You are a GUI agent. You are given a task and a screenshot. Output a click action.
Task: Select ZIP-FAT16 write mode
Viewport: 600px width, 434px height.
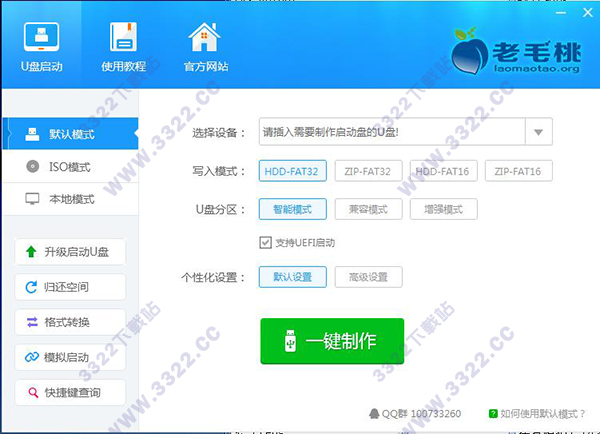pos(518,171)
